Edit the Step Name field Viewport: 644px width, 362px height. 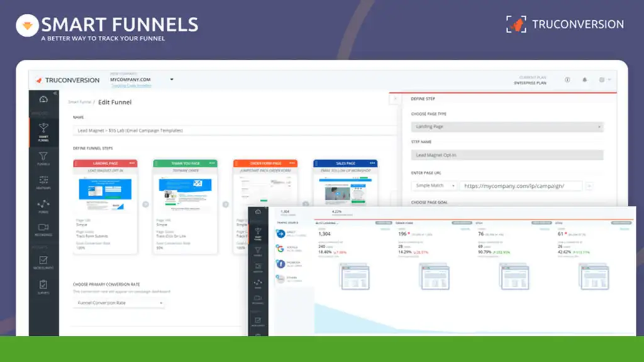pos(507,155)
